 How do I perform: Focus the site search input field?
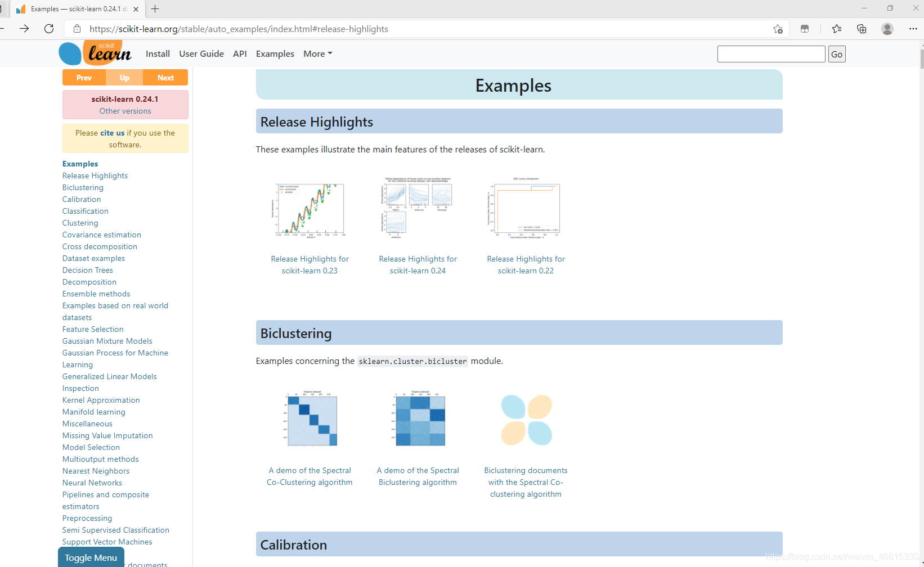pyautogui.click(x=771, y=54)
